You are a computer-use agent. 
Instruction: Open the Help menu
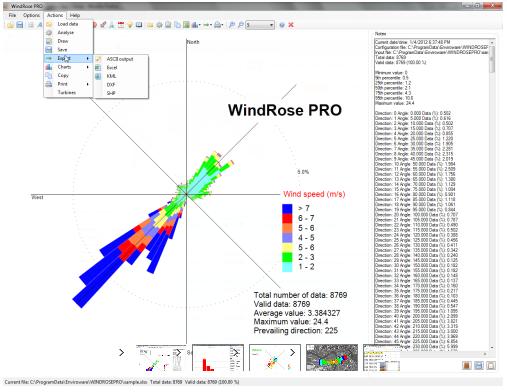click(75, 15)
